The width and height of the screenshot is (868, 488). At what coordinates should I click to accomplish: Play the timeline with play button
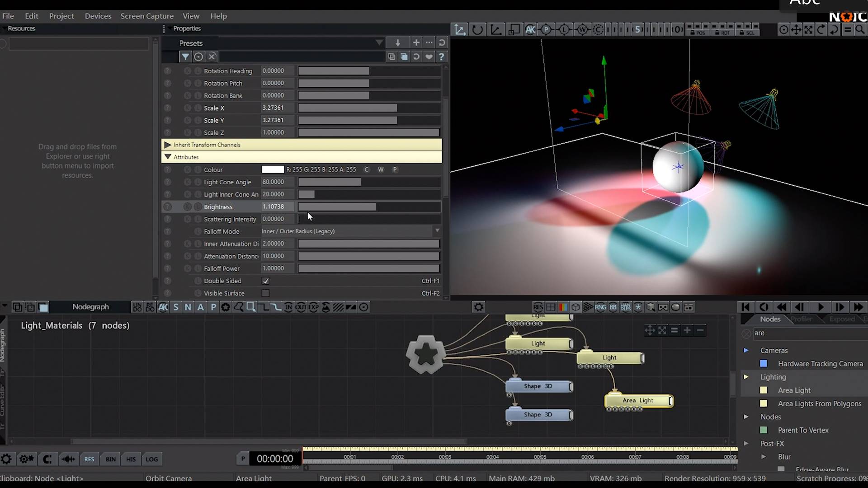tap(821, 307)
